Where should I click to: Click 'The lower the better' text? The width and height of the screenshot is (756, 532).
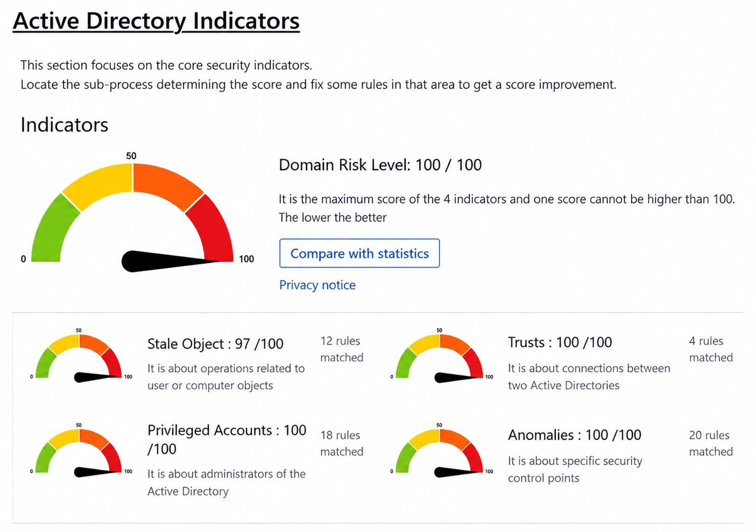(x=332, y=217)
